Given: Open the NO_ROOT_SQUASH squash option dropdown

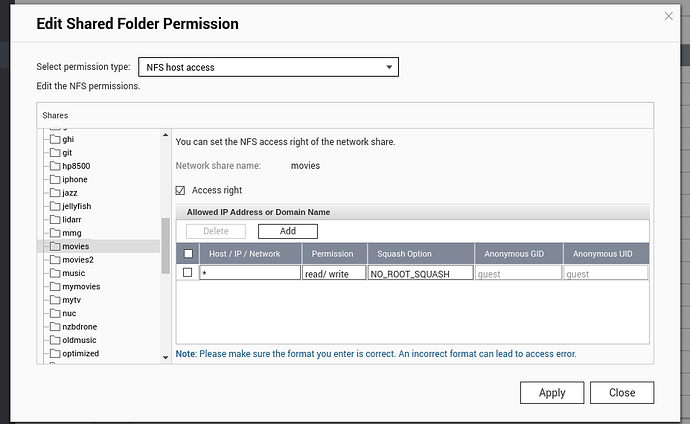Looking at the screenshot, I should point(419,272).
